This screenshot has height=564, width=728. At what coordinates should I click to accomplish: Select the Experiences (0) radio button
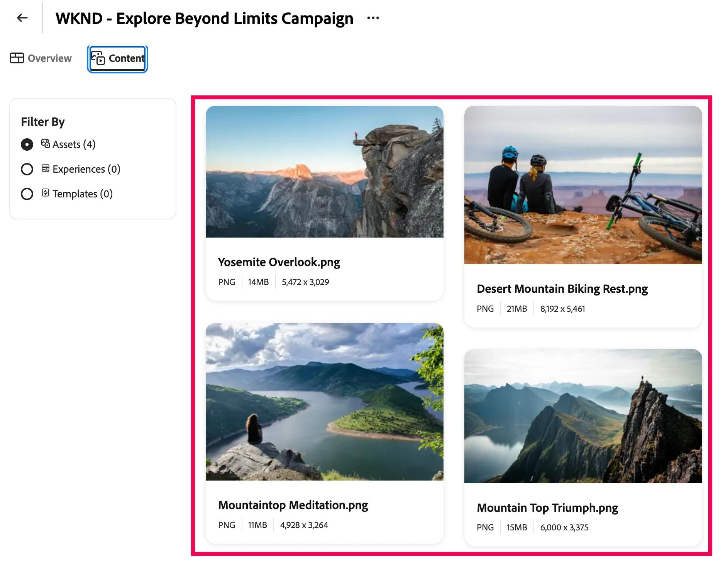tap(27, 169)
